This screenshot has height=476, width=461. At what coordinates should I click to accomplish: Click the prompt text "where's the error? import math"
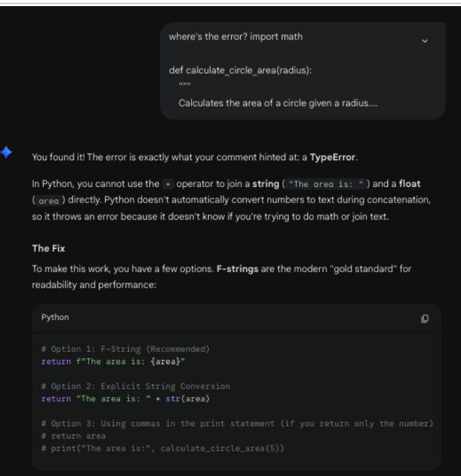click(x=236, y=37)
